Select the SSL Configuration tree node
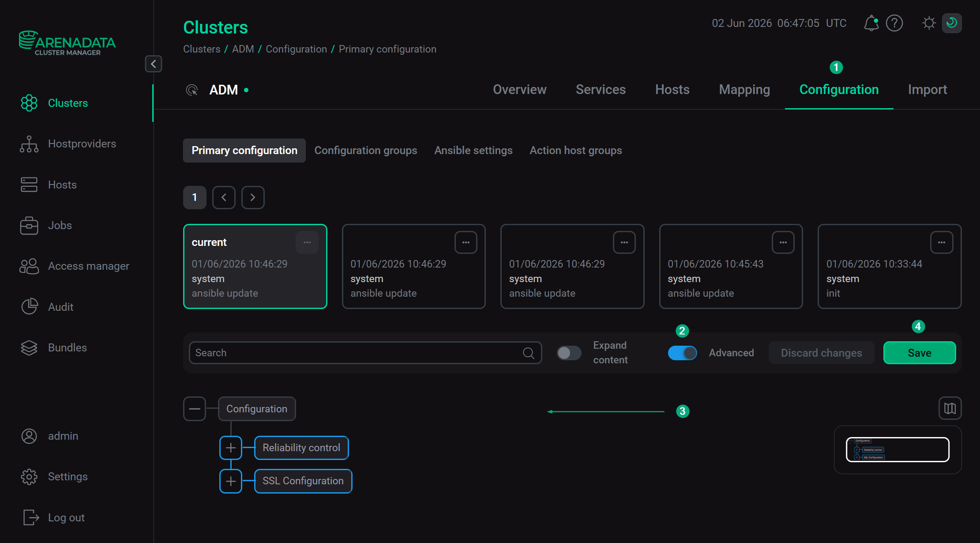 tap(303, 481)
